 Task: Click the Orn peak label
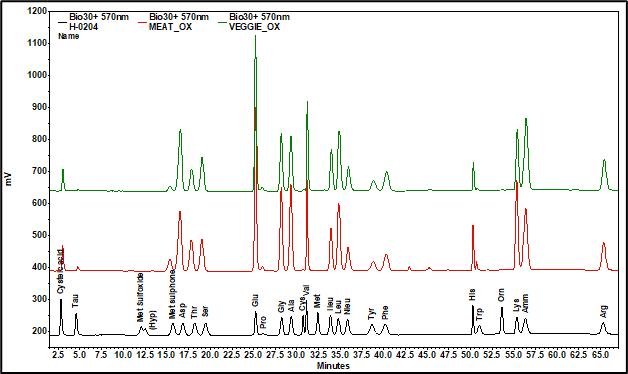501,295
